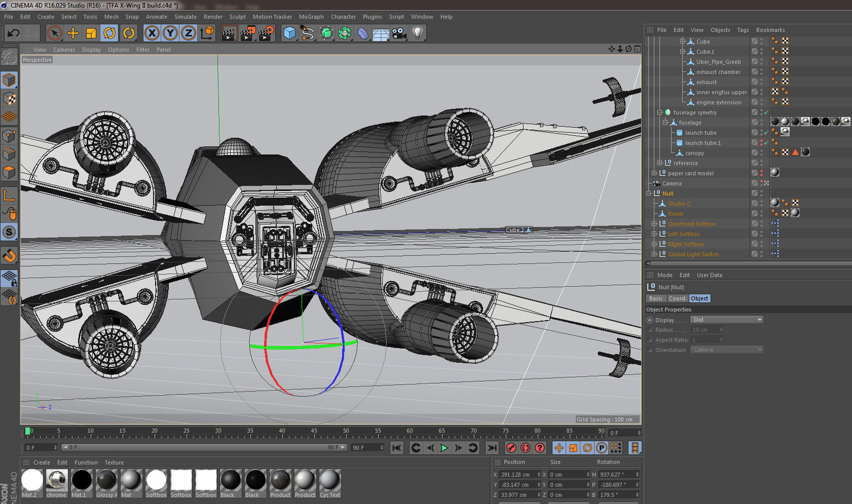The image size is (852, 504).
Task: Open the File menu
Action: click(9, 16)
